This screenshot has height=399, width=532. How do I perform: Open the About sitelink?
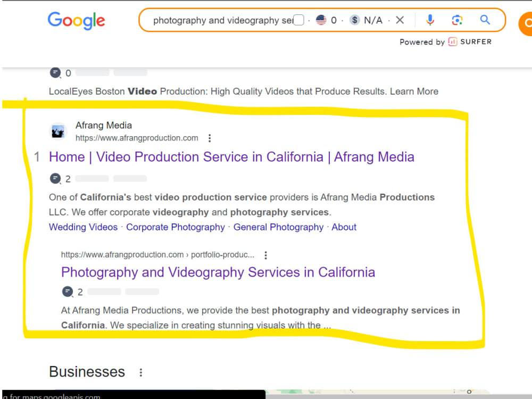344,227
